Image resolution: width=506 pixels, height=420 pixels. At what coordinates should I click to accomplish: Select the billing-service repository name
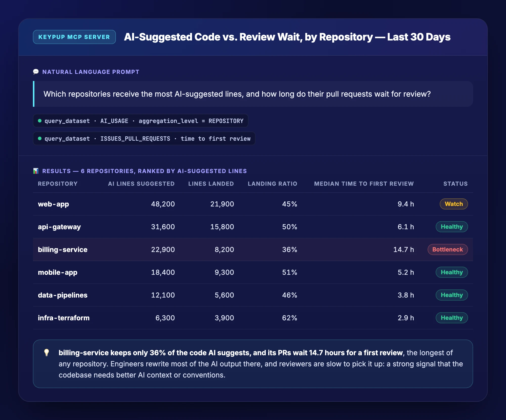coord(63,249)
